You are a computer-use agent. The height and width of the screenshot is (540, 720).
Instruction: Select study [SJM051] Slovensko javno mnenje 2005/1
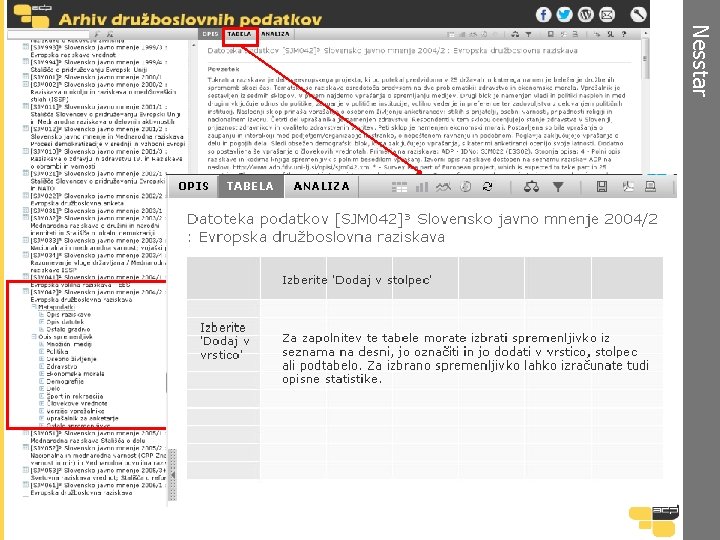(96, 437)
